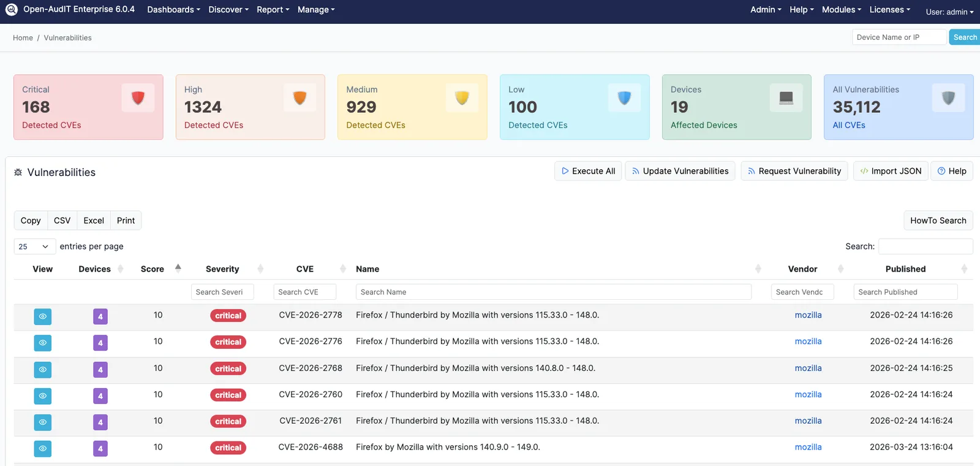Screen dimensions: 980x466
Task: Export table to Excel
Action: (94, 221)
